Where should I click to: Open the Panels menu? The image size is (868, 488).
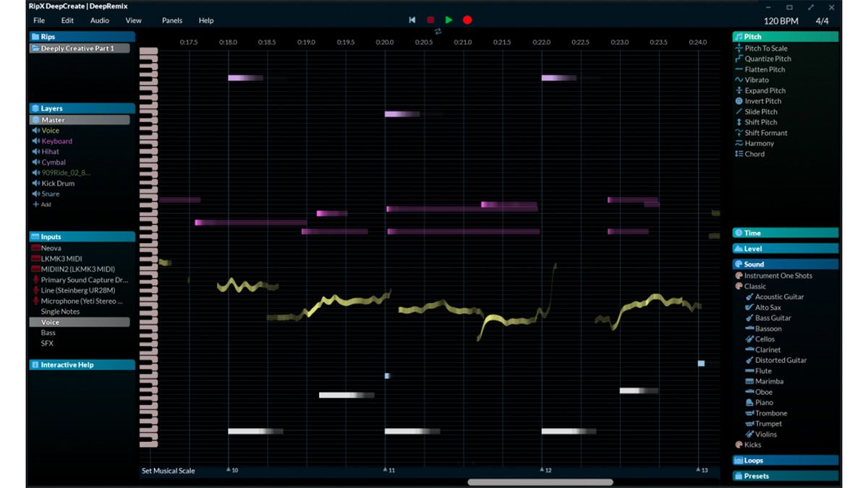[x=171, y=20]
